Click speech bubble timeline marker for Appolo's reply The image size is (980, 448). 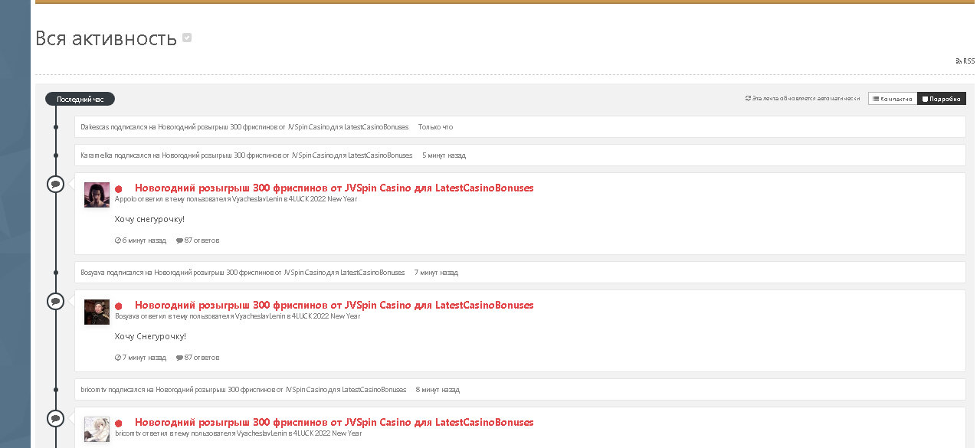click(x=55, y=184)
